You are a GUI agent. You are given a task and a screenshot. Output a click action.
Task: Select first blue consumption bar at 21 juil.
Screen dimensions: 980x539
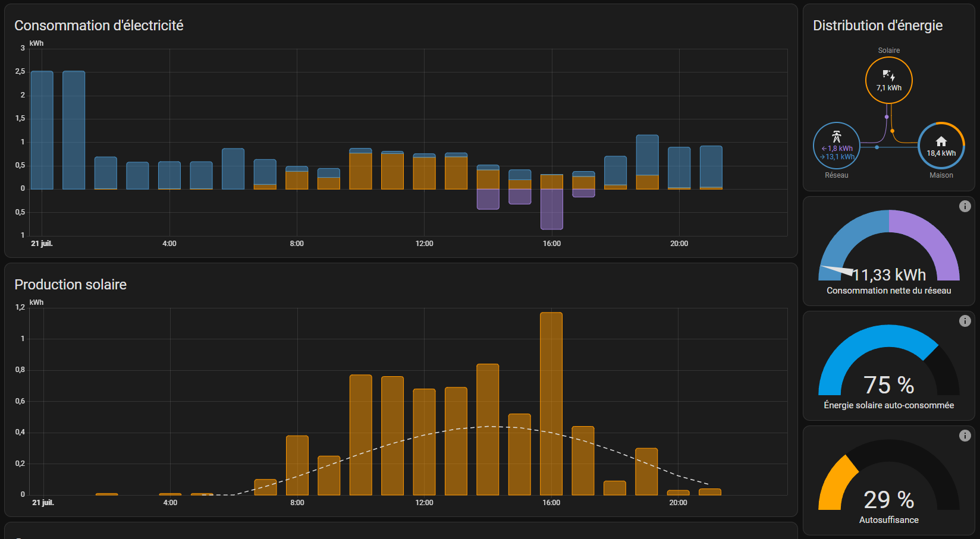42,131
